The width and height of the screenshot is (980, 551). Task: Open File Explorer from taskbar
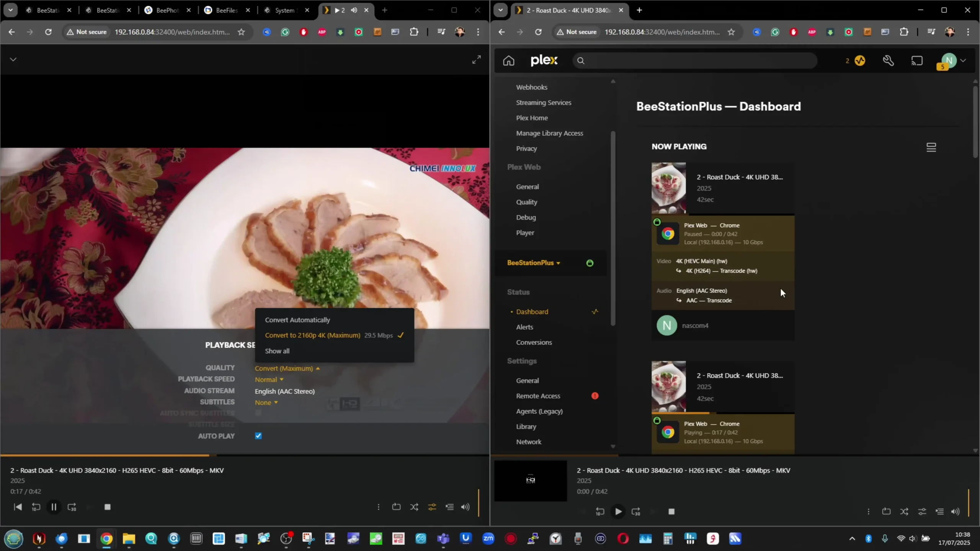(x=129, y=539)
